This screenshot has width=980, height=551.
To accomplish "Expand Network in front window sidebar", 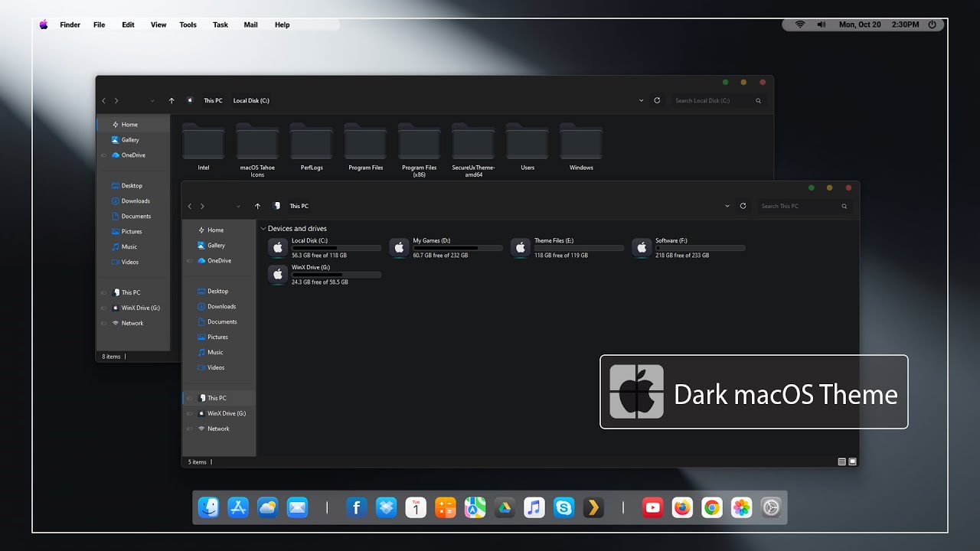I will coord(190,429).
